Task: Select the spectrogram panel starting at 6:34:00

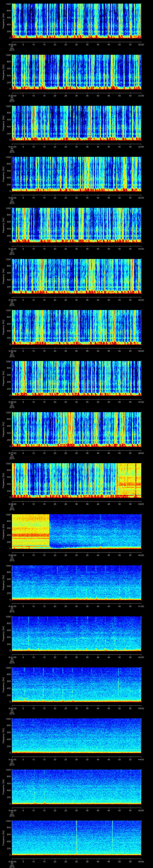Action: click(x=77, y=276)
